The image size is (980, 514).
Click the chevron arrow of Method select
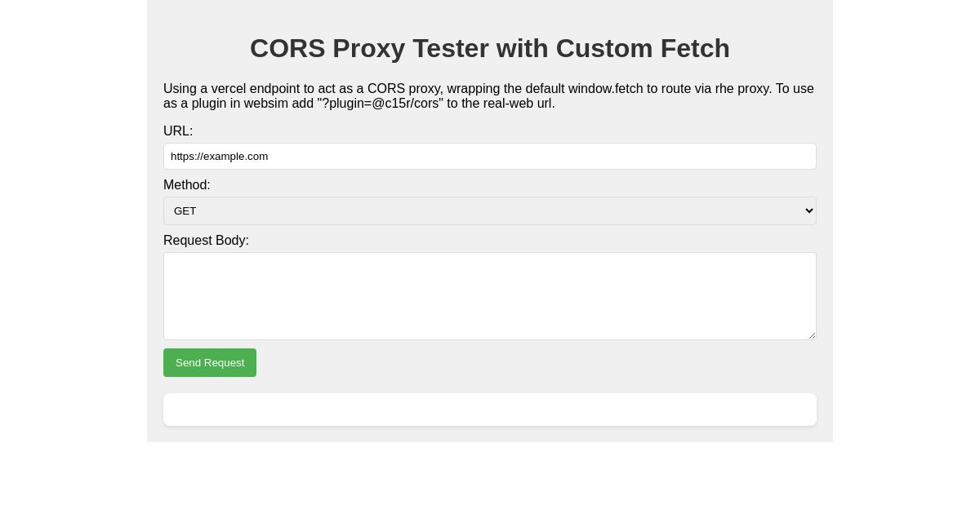[809, 210]
